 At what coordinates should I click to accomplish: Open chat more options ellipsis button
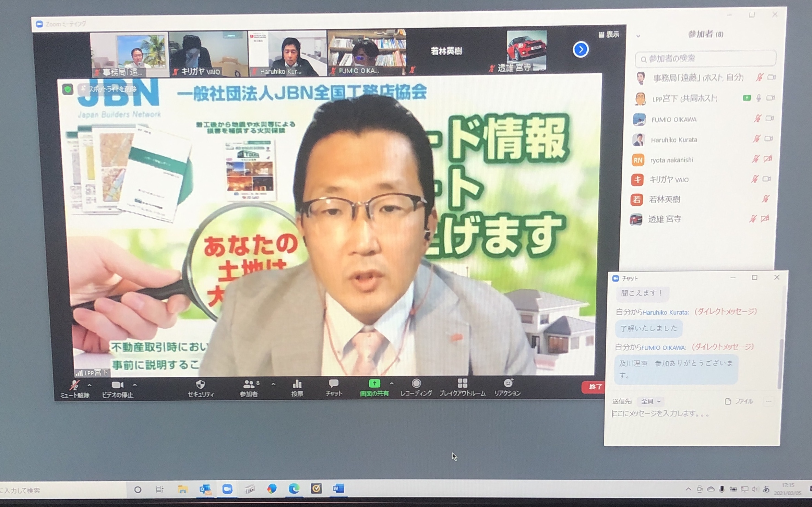[769, 401]
